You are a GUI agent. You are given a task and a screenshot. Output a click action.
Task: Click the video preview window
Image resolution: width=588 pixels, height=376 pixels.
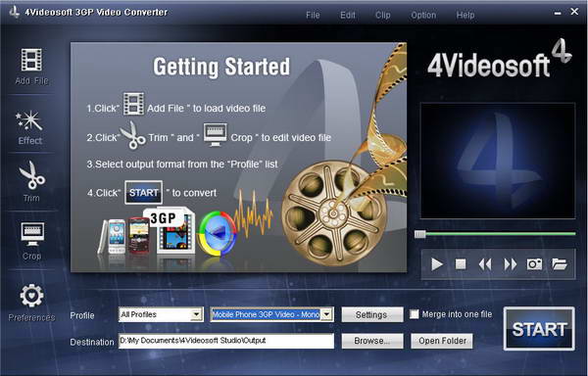pyautogui.click(x=498, y=161)
